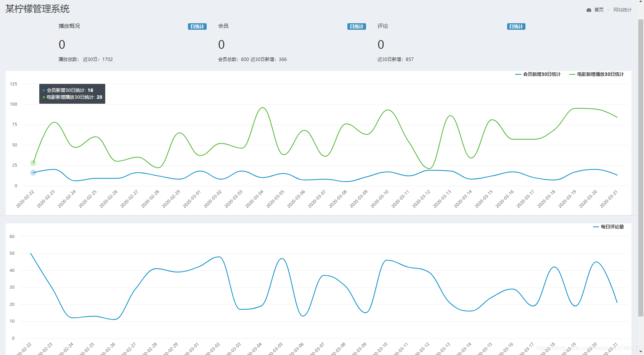
Task: Click the scrollbar down arrow
Action: pos(641,352)
